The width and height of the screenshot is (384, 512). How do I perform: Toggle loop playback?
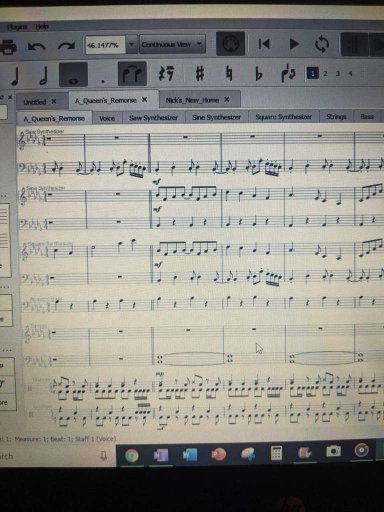click(322, 44)
